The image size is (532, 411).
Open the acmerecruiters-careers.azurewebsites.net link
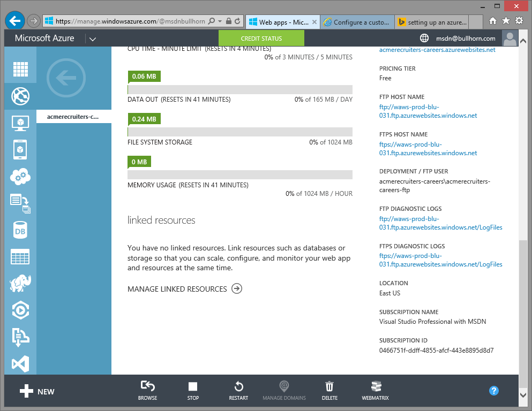[x=437, y=50]
